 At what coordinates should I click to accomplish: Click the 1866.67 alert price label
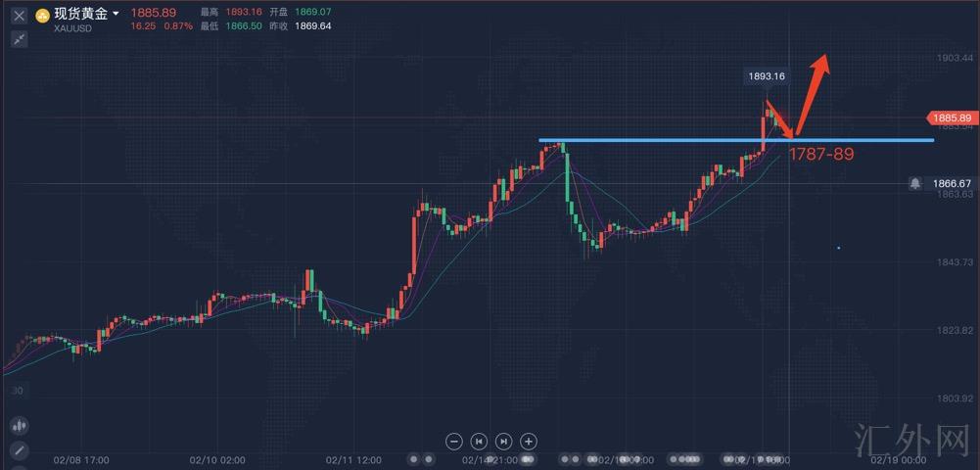click(x=951, y=183)
